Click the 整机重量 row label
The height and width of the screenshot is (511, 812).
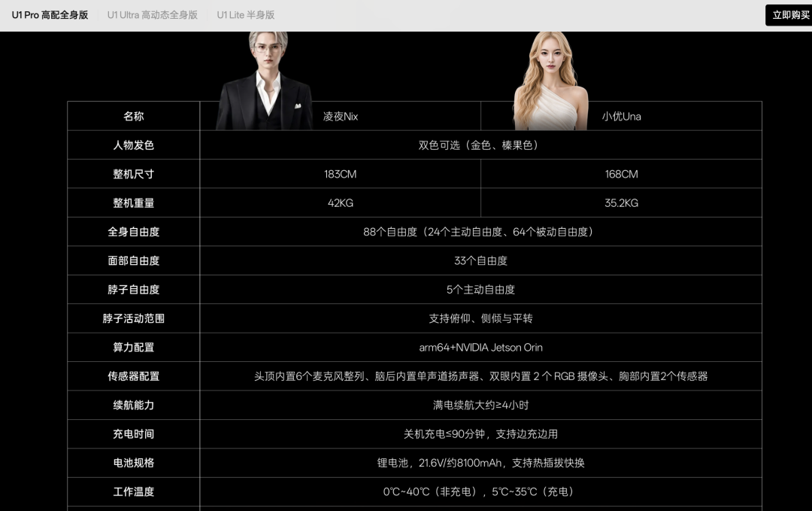(134, 203)
